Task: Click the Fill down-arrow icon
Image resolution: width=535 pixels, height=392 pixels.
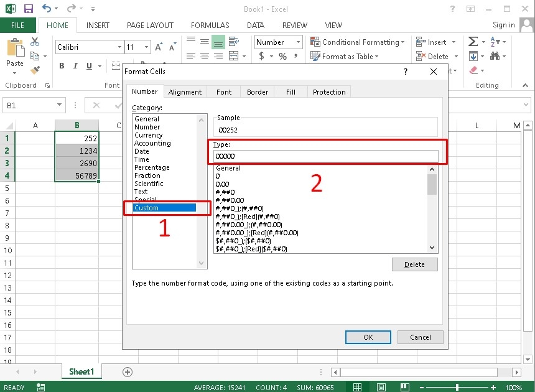Action: [x=473, y=56]
